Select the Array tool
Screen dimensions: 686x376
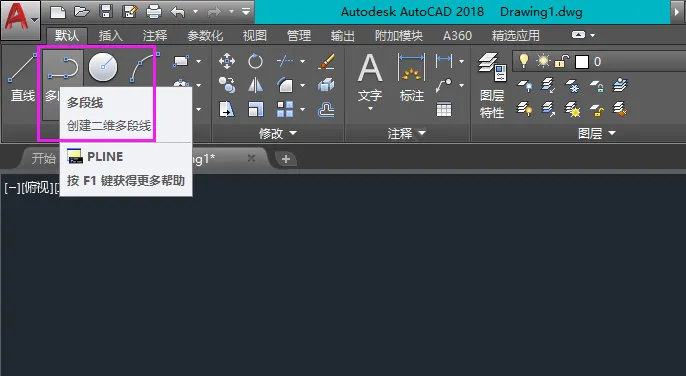pyautogui.click(x=285, y=109)
